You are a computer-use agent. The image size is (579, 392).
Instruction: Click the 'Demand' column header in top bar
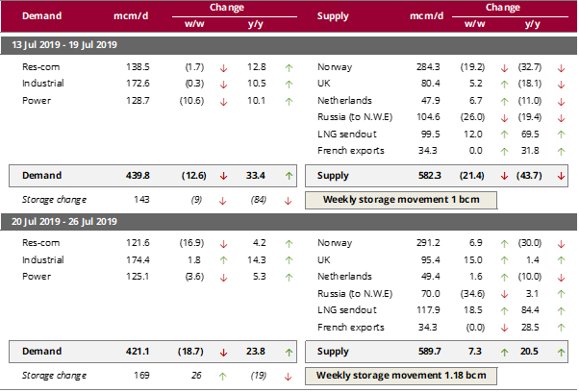pyautogui.click(x=43, y=16)
